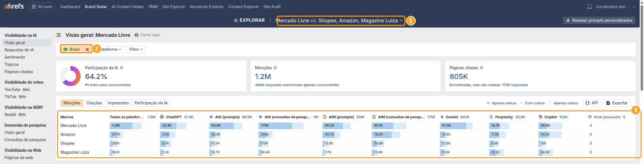Switch to Citações tab
Screen dimensions: 644x164
94,103
